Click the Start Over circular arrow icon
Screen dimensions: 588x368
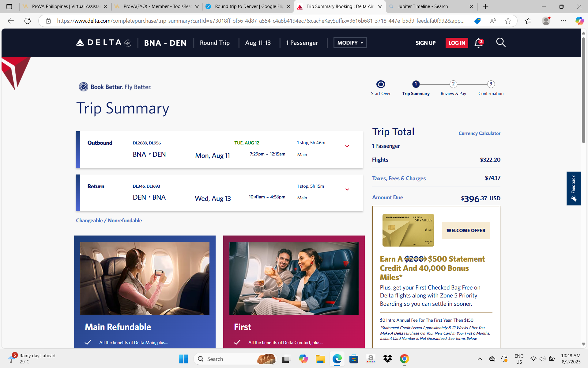pyautogui.click(x=381, y=84)
